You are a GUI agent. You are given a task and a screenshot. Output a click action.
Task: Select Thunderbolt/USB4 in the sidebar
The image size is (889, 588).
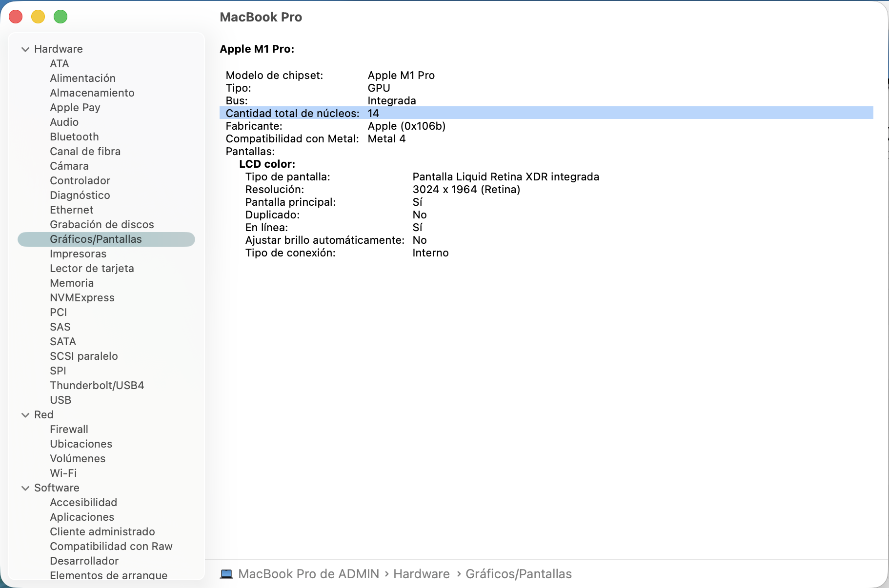[97, 385]
